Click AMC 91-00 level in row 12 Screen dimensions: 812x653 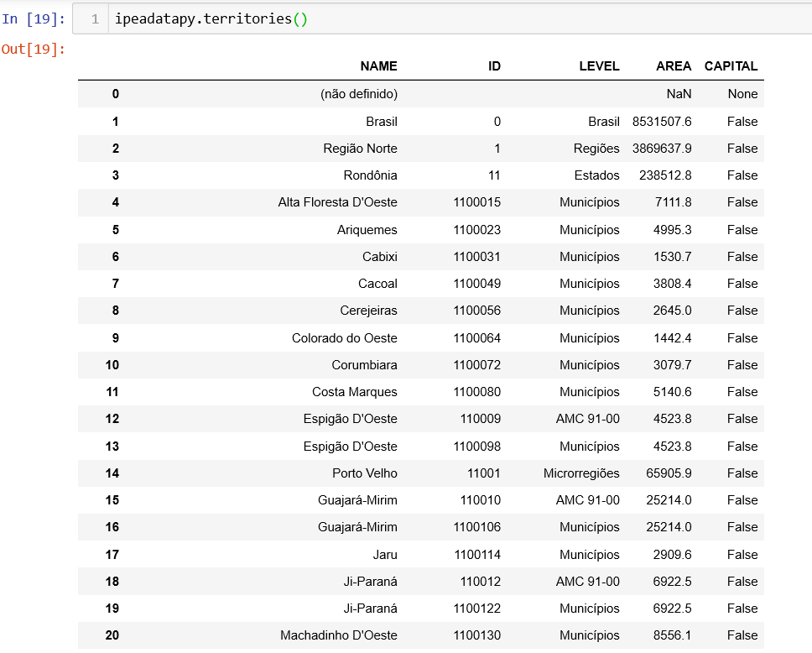pyautogui.click(x=588, y=419)
